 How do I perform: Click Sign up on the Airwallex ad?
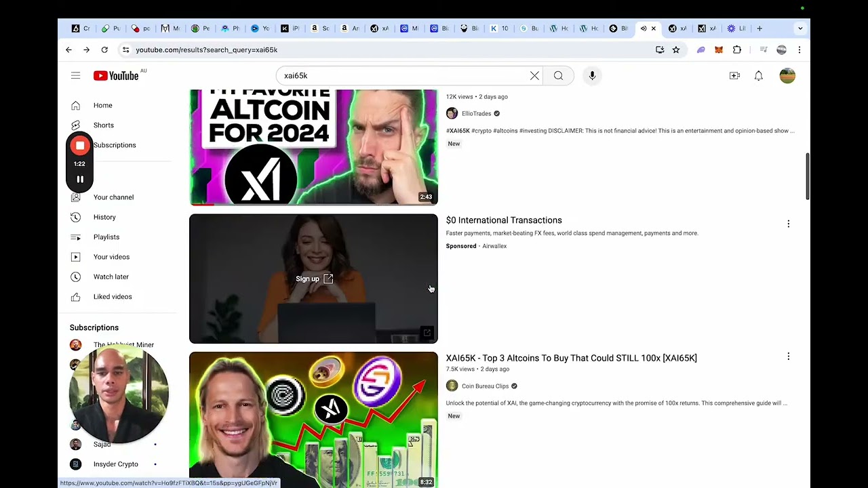[x=314, y=279]
